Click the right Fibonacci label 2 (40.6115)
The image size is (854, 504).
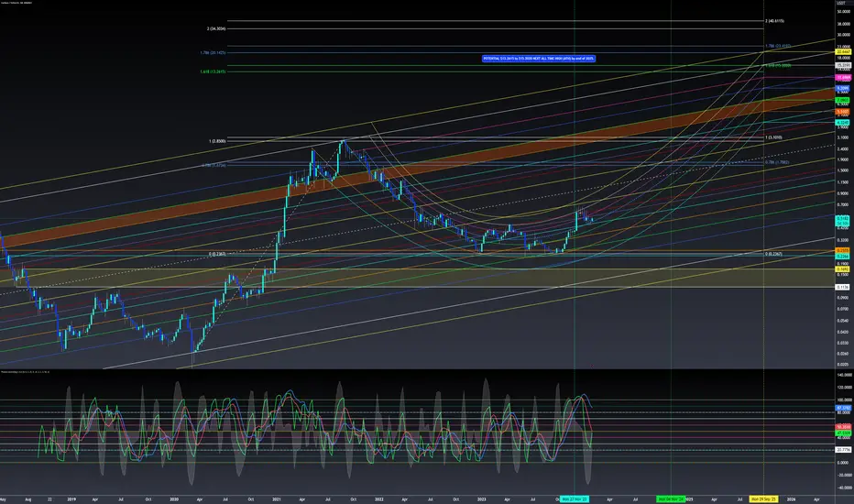(774, 21)
